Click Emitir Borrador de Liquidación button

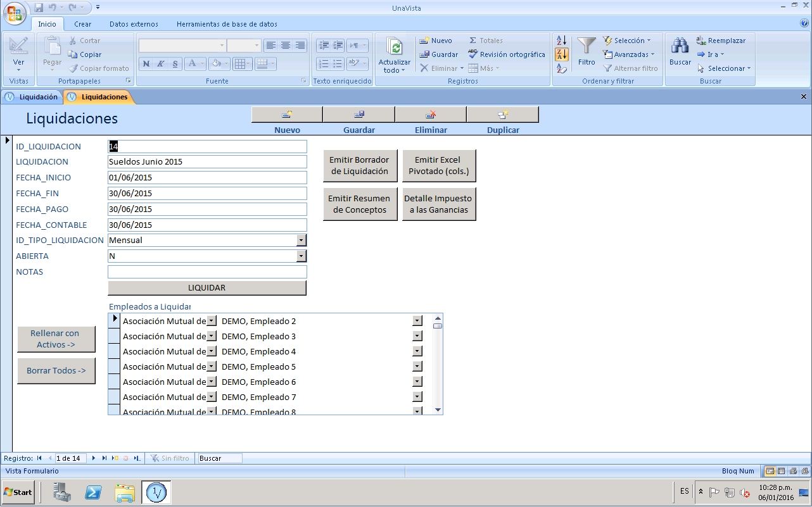pos(360,166)
